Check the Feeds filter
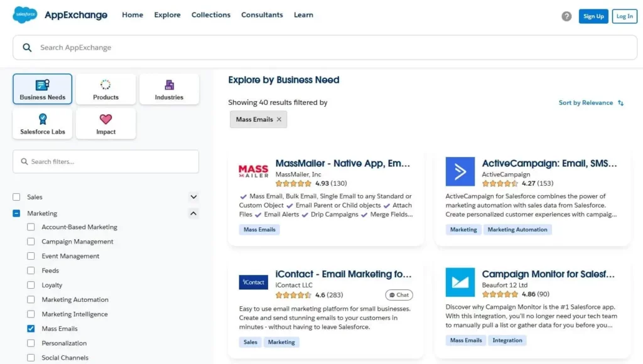 [31, 270]
